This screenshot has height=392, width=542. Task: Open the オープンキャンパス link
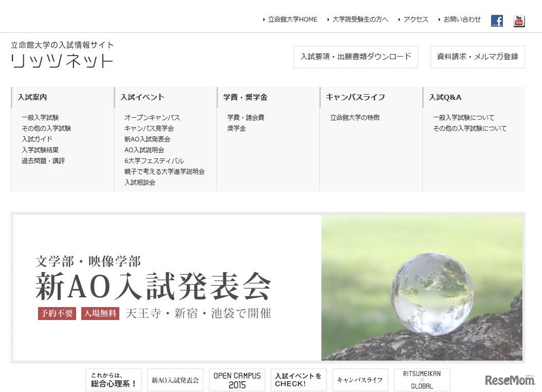[x=152, y=117]
